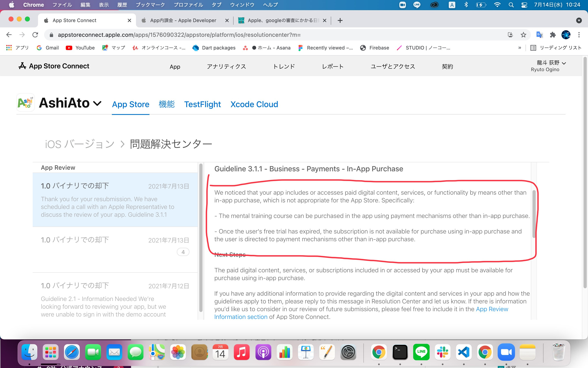The height and width of the screenshot is (368, 588).
Task: Select the July 12 Guideline 2.1 rejection
Action: click(115, 296)
